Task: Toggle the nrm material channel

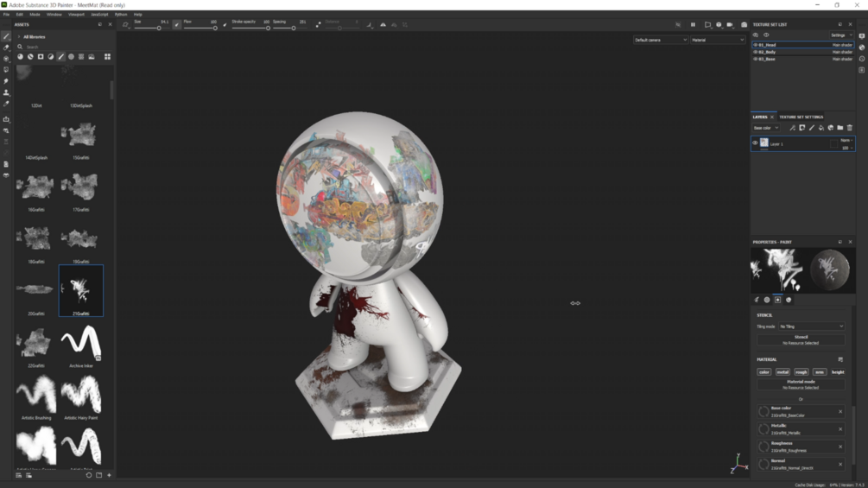Action: [x=820, y=372]
